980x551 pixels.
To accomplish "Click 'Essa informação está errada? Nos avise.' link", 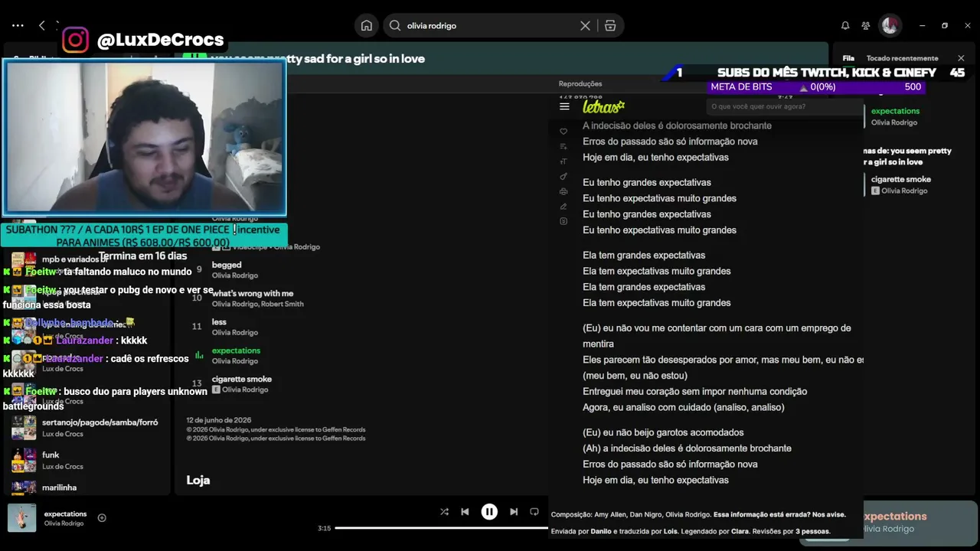I will 779,515.
